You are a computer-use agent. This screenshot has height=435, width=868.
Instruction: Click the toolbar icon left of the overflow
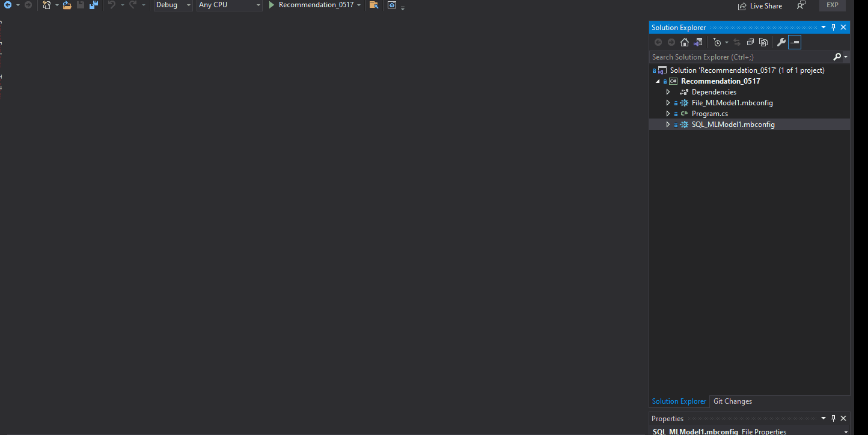[x=392, y=5]
